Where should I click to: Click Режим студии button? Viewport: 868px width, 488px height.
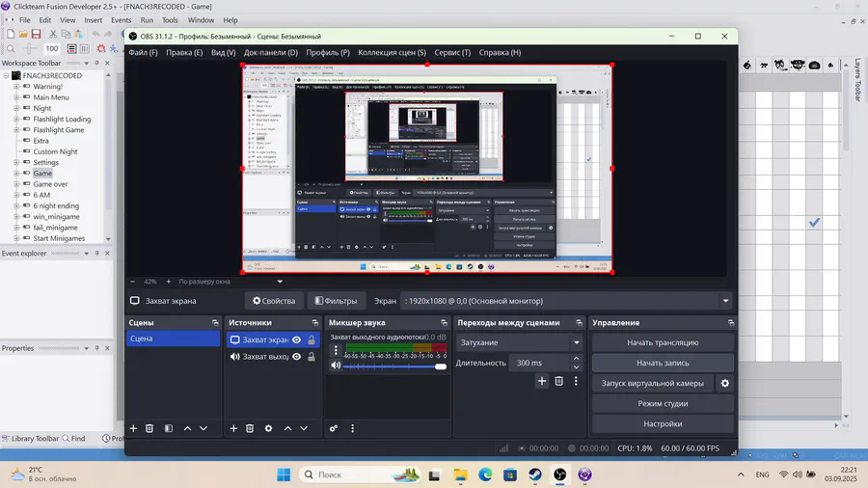click(x=663, y=403)
